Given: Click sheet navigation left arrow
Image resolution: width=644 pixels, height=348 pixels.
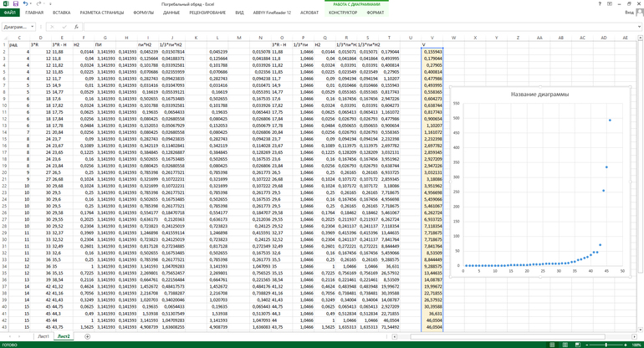Looking at the screenshot, I should (9, 336).
